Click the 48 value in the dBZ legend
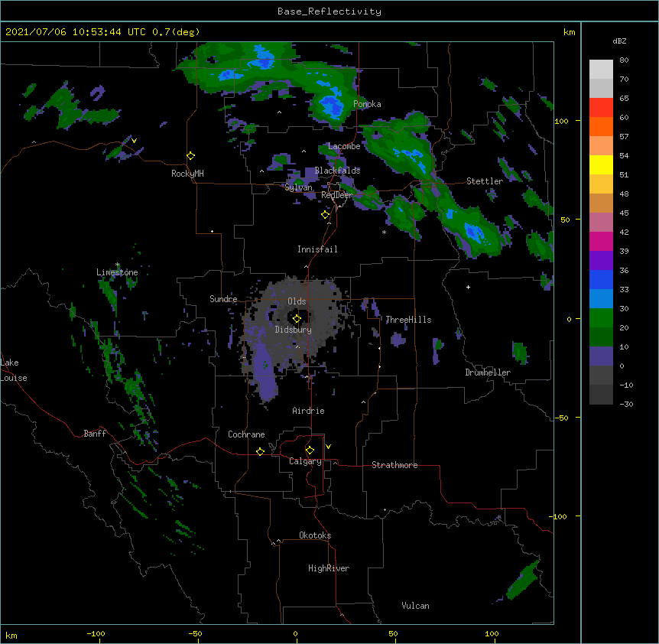This screenshot has height=644, width=659. coord(624,194)
